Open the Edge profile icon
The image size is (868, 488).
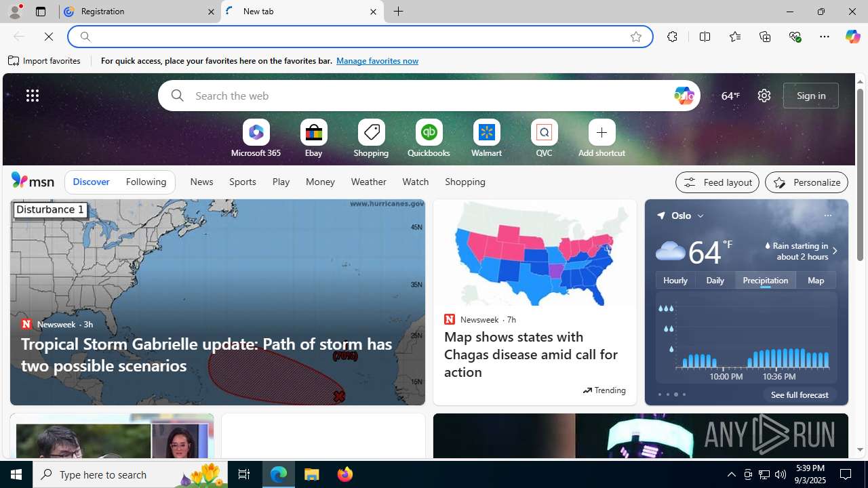click(14, 12)
